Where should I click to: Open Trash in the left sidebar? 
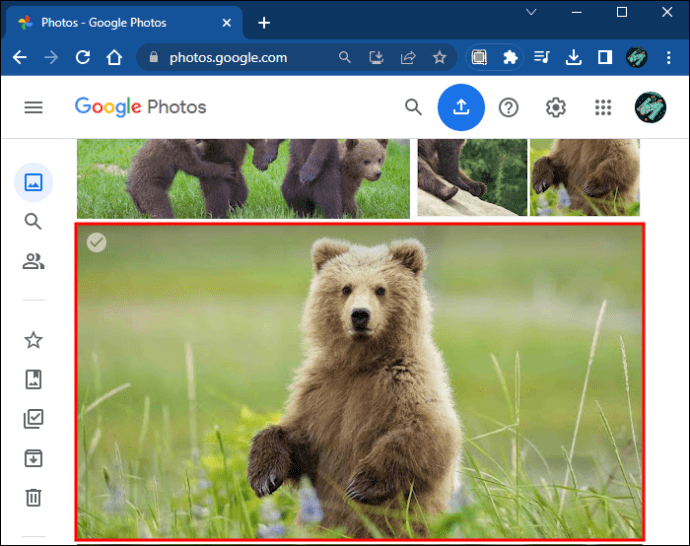(x=33, y=497)
